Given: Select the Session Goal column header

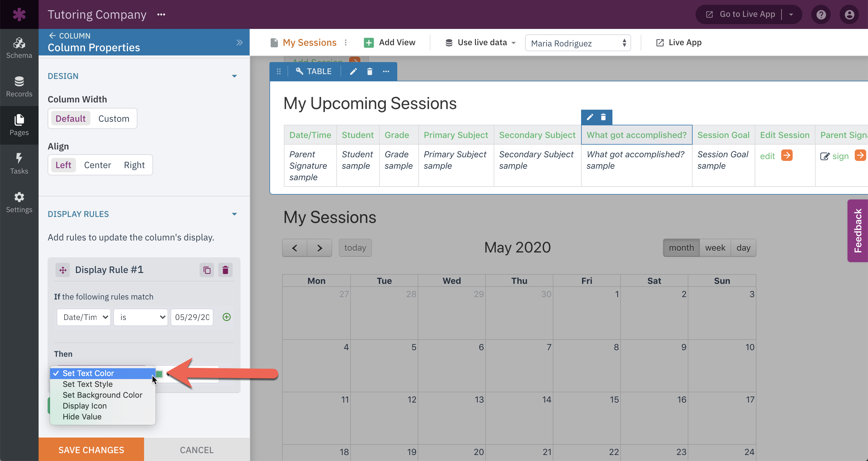Looking at the screenshot, I should [x=723, y=135].
